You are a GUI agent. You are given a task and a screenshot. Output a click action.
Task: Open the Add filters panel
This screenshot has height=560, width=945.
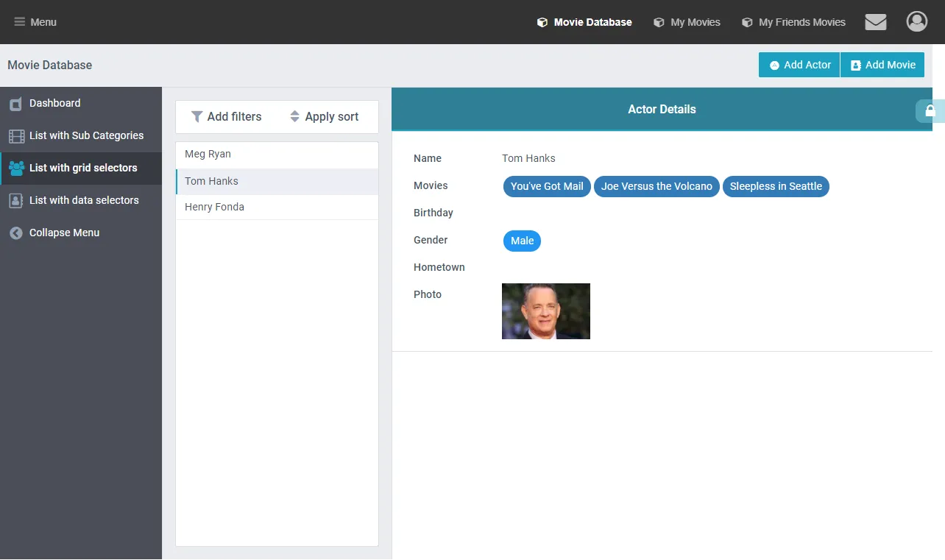click(x=227, y=117)
